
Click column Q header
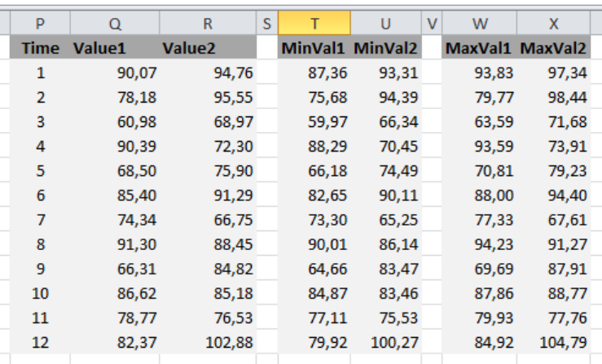click(x=115, y=23)
